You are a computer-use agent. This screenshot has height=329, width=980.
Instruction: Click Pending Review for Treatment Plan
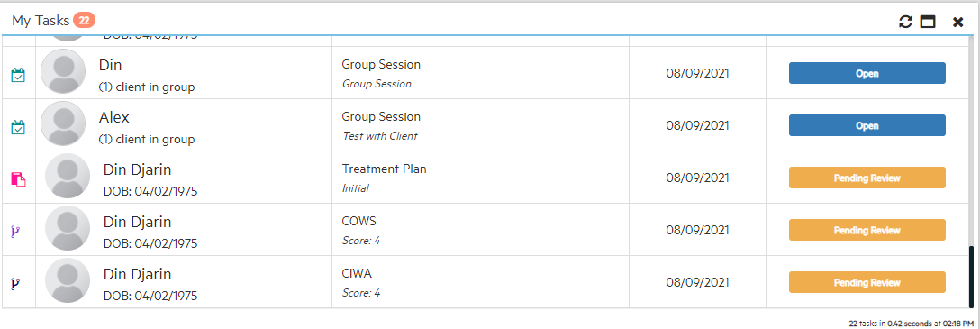click(867, 178)
